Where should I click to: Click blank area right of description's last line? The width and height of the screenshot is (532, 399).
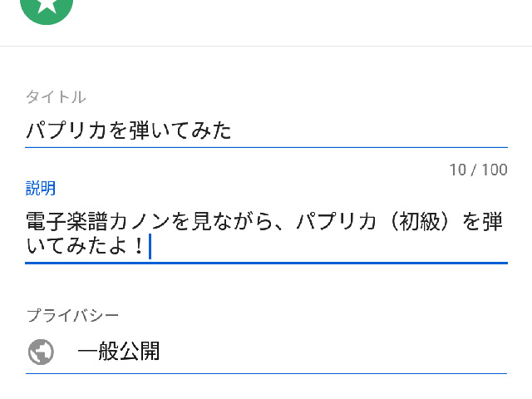coord(329,246)
